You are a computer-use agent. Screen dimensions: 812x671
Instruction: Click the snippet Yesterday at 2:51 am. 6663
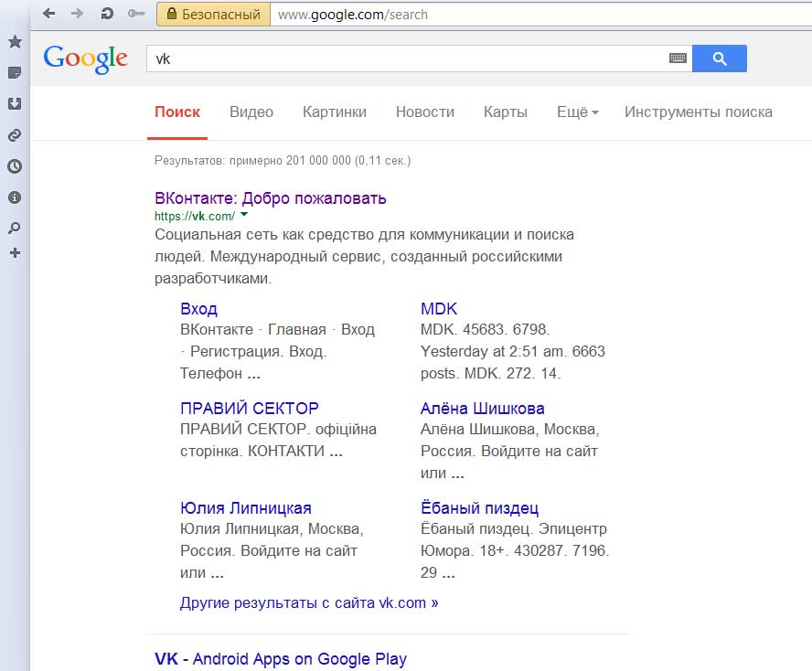click(513, 351)
